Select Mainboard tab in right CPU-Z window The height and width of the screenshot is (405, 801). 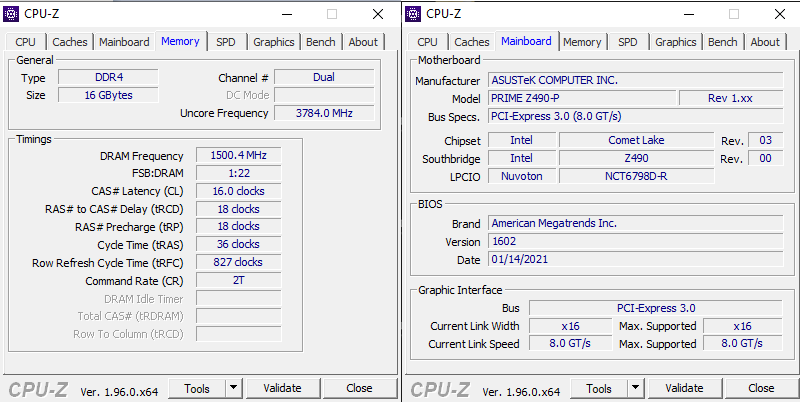(x=527, y=41)
